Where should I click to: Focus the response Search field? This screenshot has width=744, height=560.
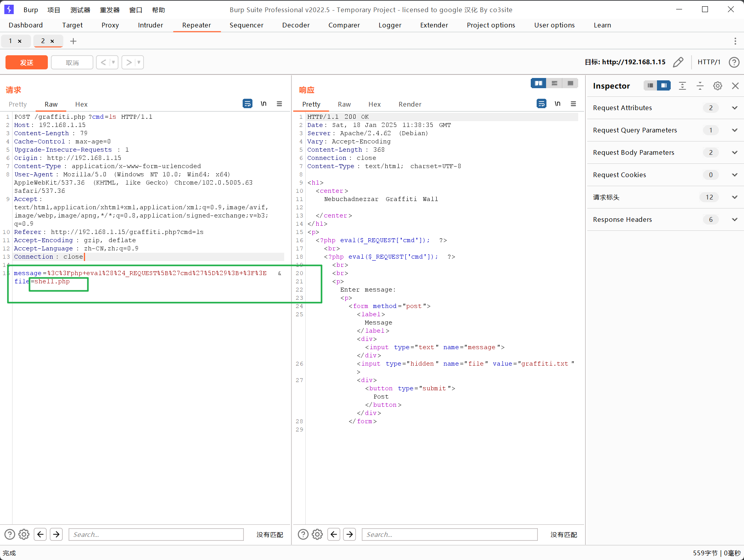(x=450, y=535)
